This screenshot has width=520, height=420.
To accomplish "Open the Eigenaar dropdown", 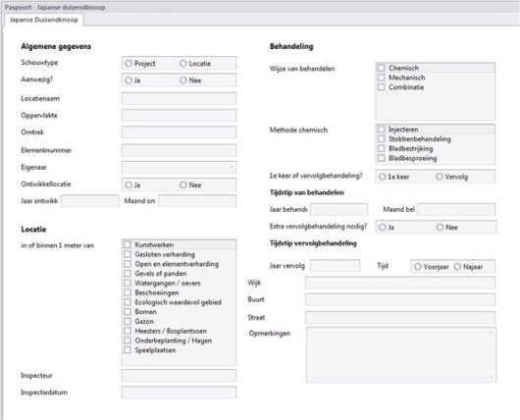I will [x=180, y=167].
